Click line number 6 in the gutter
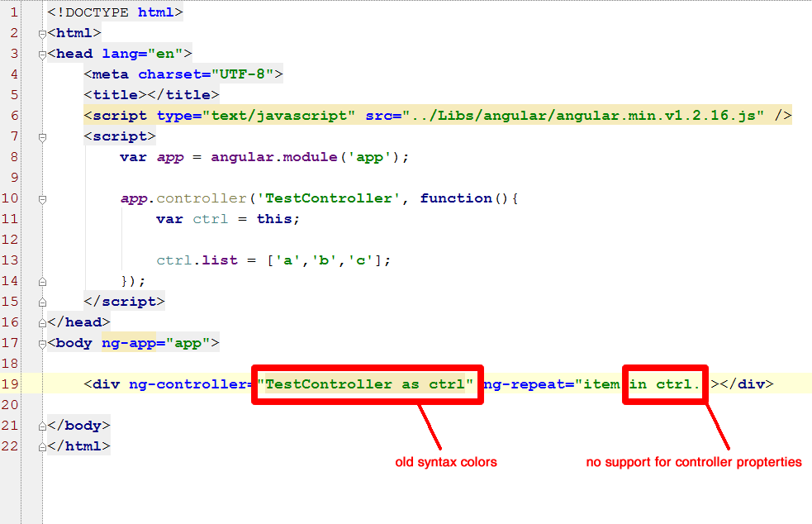 (14, 115)
